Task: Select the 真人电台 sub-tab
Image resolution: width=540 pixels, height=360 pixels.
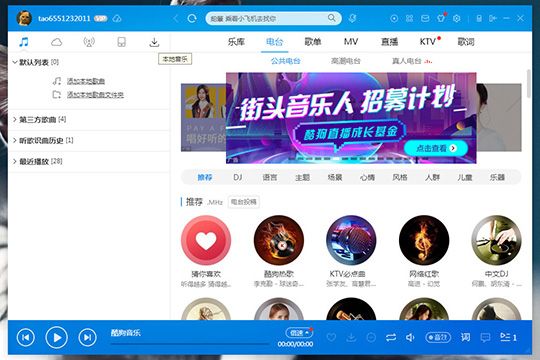Action: tap(407, 61)
